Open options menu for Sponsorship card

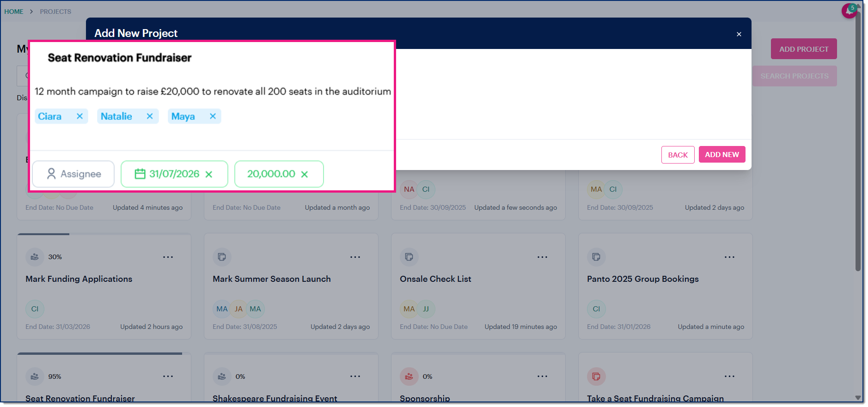(543, 377)
